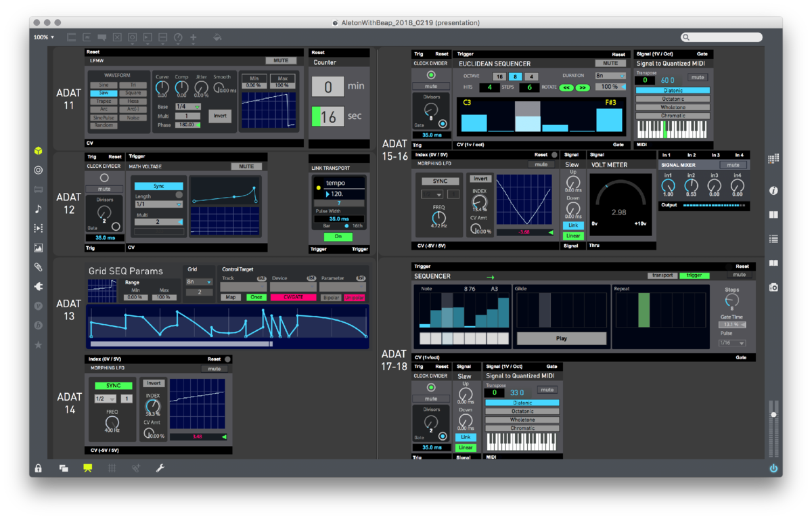Click the Slew Linear button in ADAT 15-16
This screenshot has height=519, width=812.
coord(573,235)
